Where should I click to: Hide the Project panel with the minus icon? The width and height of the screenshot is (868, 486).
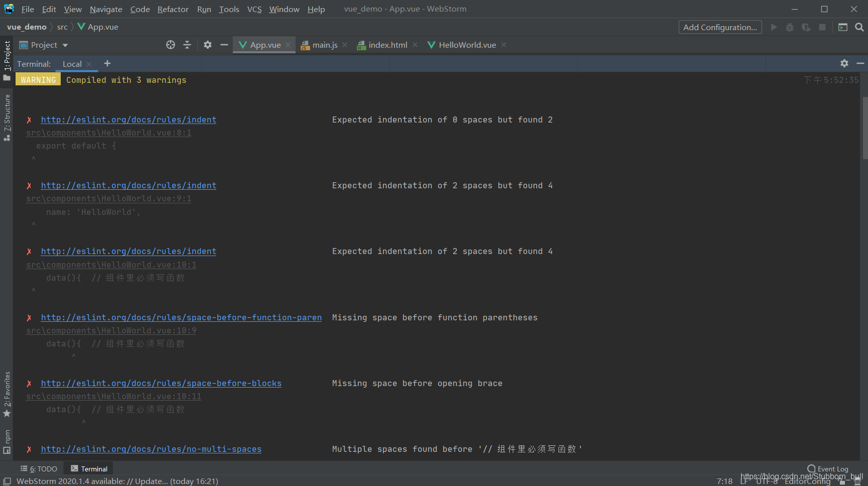coord(224,45)
